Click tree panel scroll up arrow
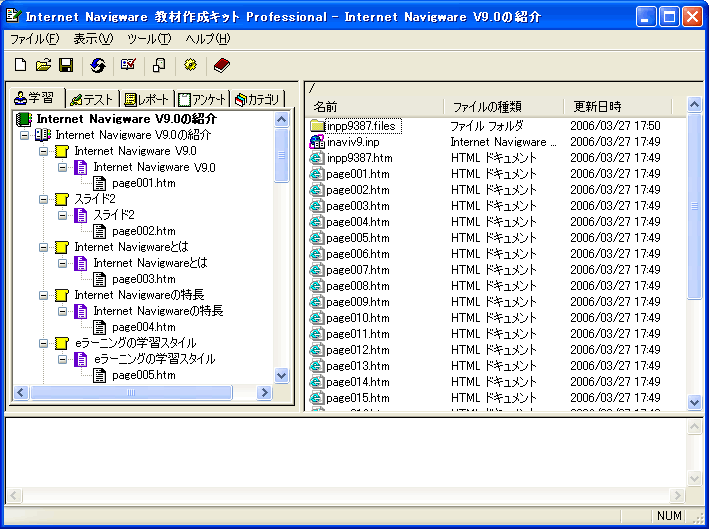 tap(281, 119)
